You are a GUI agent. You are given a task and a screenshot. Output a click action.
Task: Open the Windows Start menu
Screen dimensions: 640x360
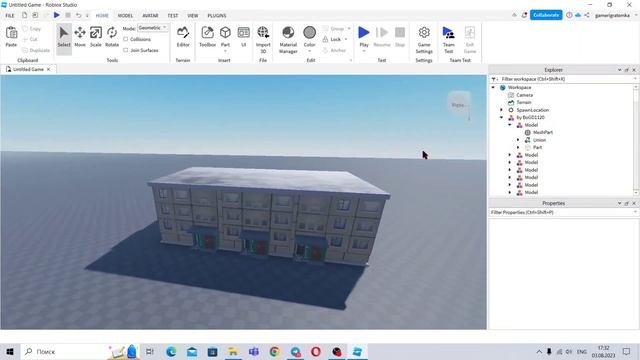coord(10,351)
